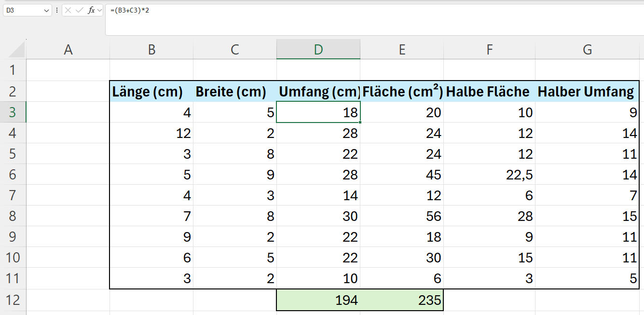Select column A header
Image resolution: width=644 pixels, height=315 pixels.
pos(68,50)
